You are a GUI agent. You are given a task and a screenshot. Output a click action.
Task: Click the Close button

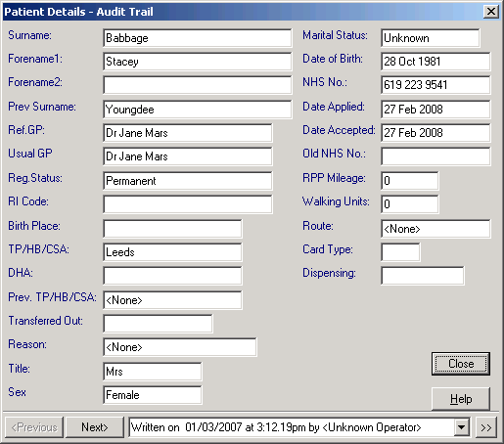(461, 364)
